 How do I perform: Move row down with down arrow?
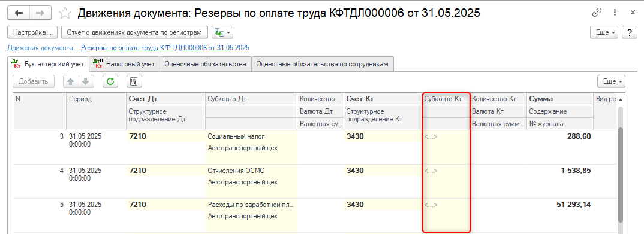tap(86, 81)
